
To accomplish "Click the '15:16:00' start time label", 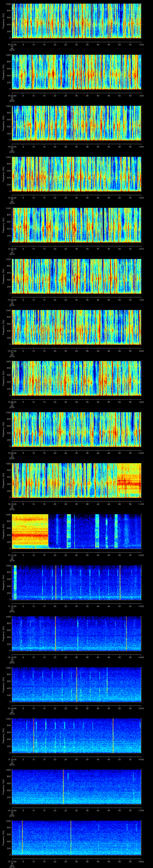I will [12, 810].
